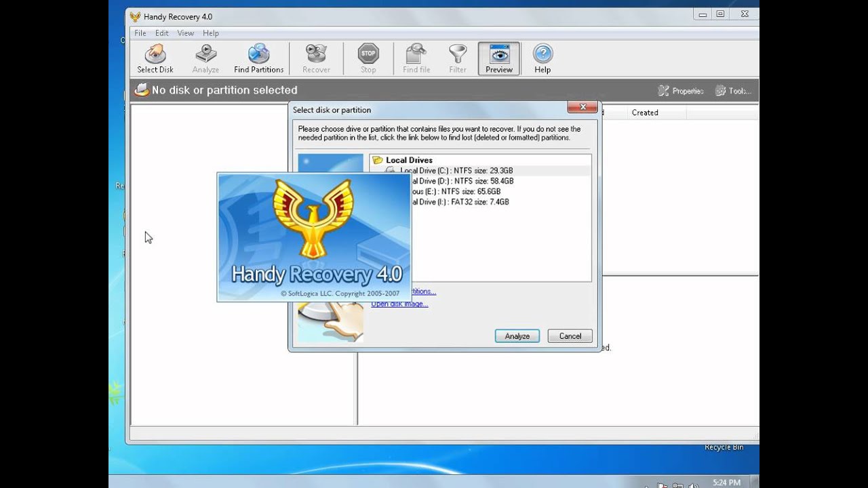The height and width of the screenshot is (488, 868).
Task: Open Help from the toolbar
Action: [x=542, y=58]
